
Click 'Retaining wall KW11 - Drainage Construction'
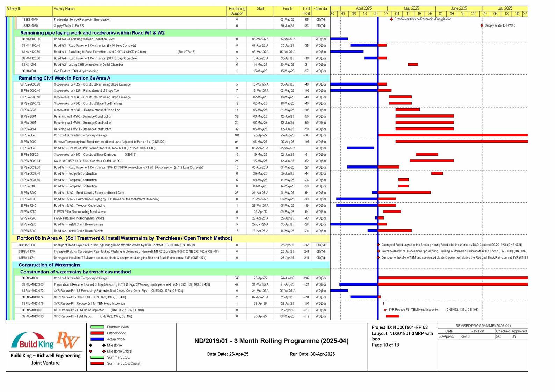click(x=82, y=129)
